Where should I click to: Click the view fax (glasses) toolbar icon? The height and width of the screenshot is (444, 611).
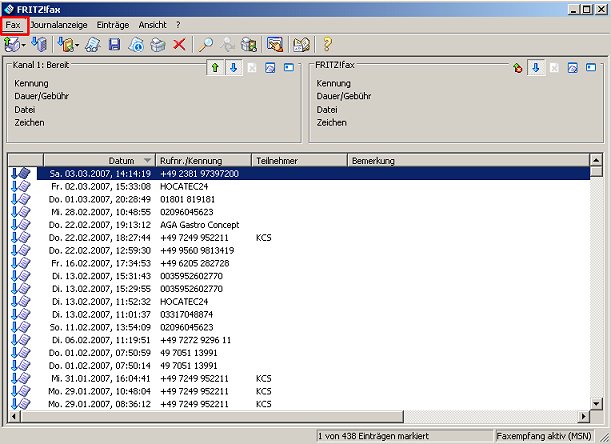click(x=93, y=44)
